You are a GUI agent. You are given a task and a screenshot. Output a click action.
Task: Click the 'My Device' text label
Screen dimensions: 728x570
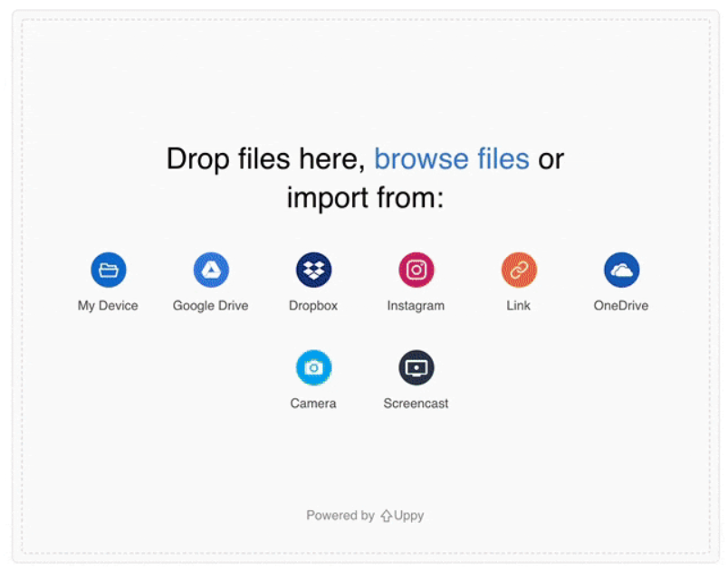pos(108,306)
